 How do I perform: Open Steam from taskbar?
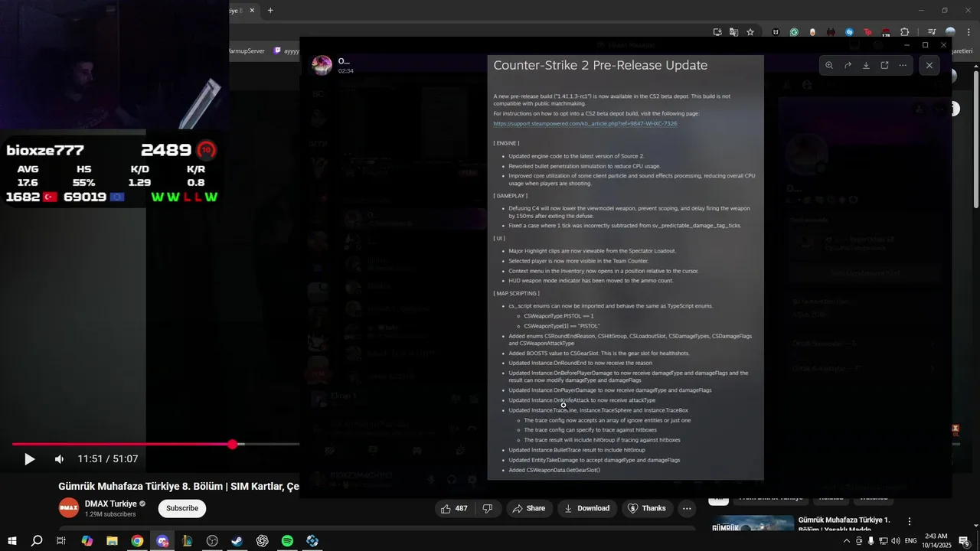pos(237,541)
